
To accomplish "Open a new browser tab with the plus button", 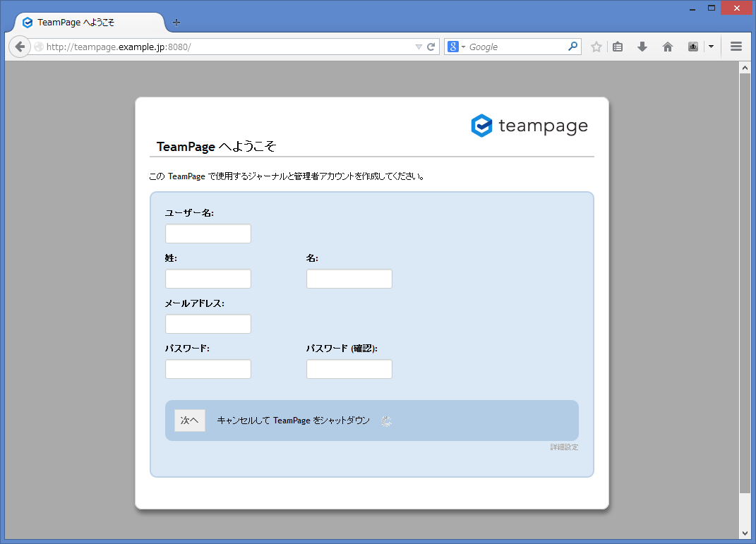I will (176, 22).
